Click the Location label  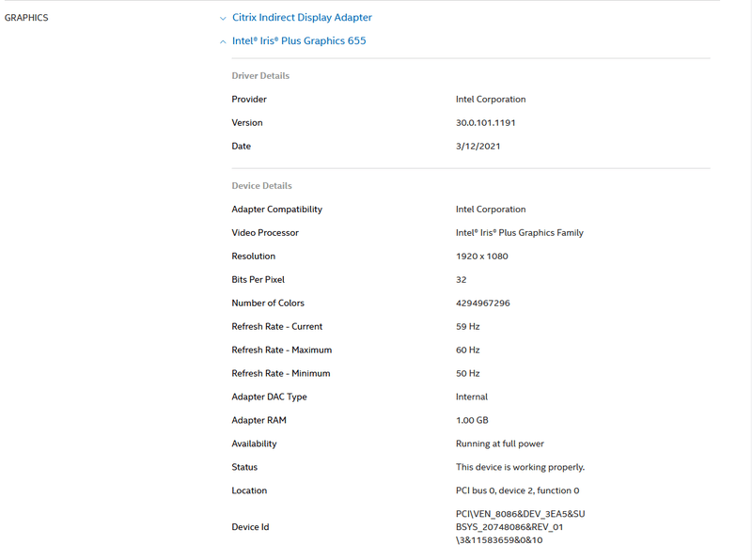[249, 491]
